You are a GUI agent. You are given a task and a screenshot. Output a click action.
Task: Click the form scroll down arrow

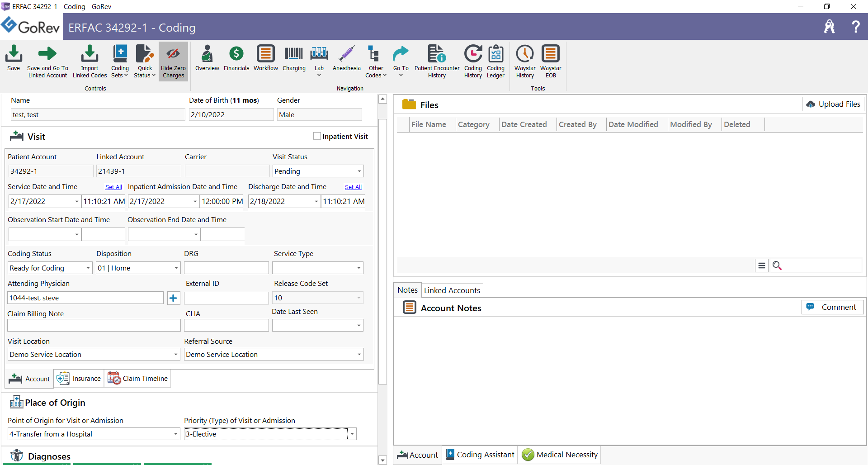click(382, 460)
